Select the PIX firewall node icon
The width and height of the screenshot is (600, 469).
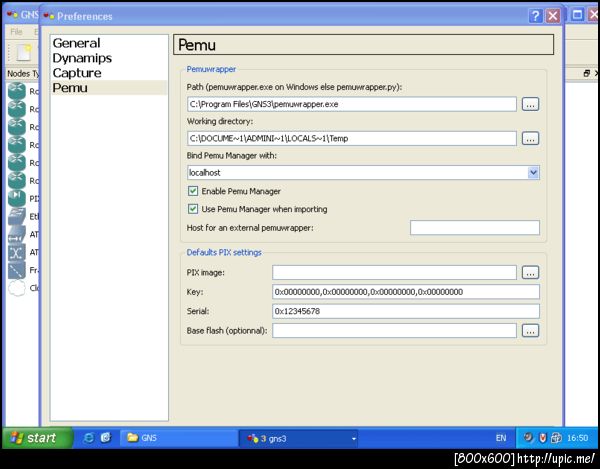pyautogui.click(x=16, y=198)
